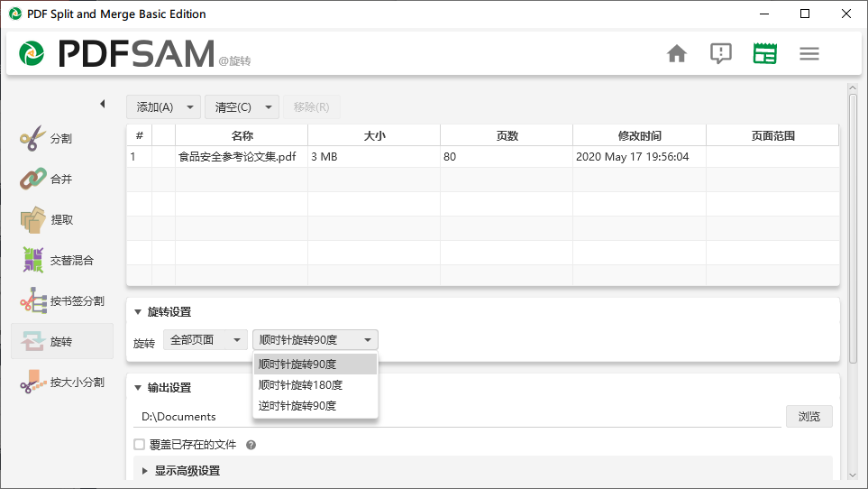Click the 页面范围 column header
The width and height of the screenshot is (868, 489).
click(772, 135)
